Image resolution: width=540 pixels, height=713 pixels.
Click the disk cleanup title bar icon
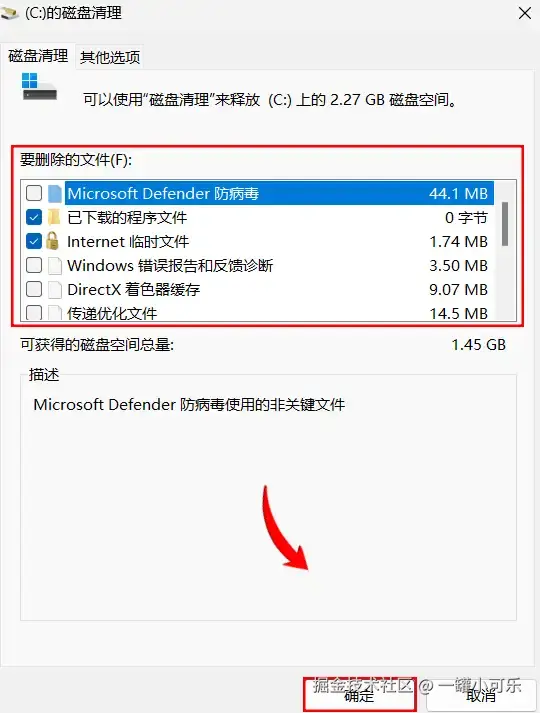pyautogui.click(x=10, y=14)
